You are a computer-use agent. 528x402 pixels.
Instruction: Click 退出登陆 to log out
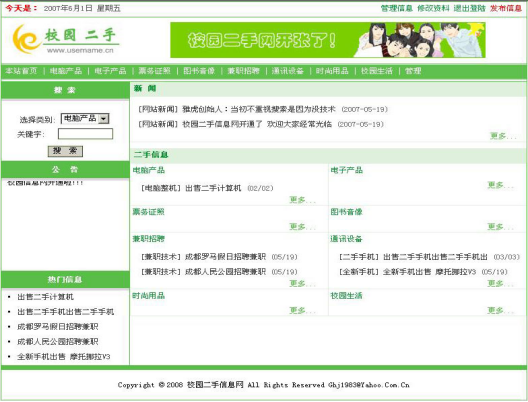[469, 8]
